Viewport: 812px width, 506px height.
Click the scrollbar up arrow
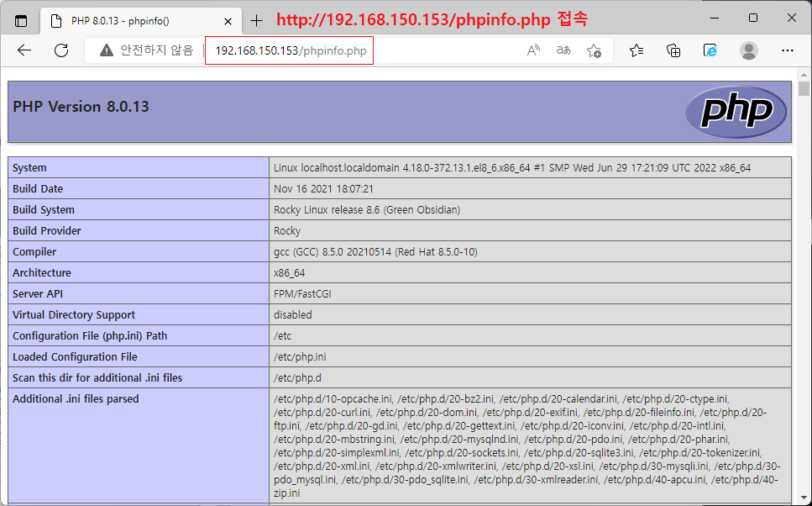804,75
